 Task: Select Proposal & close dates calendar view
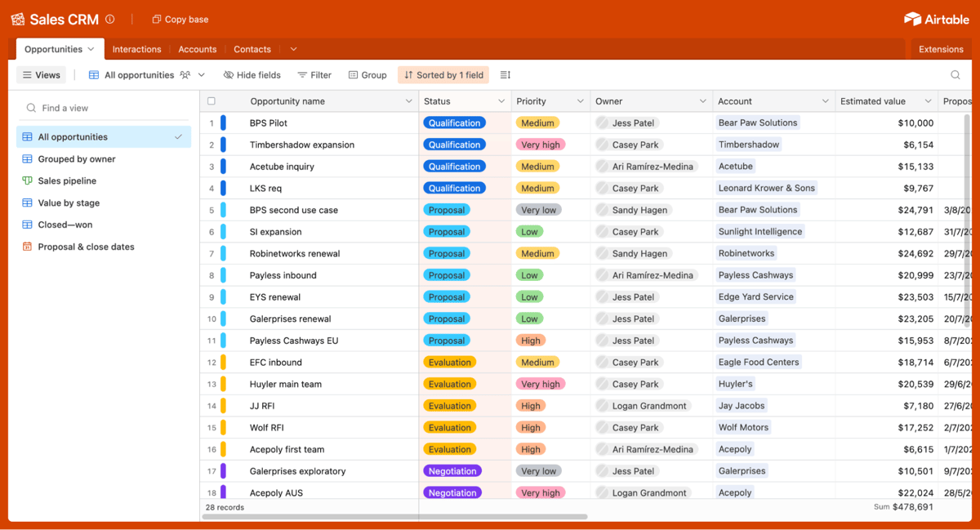pyautogui.click(x=104, y=247)
